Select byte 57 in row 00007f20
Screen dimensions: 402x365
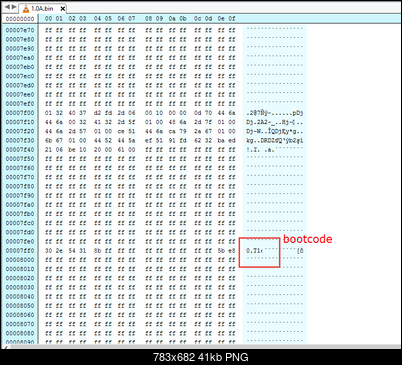point(83,131)
